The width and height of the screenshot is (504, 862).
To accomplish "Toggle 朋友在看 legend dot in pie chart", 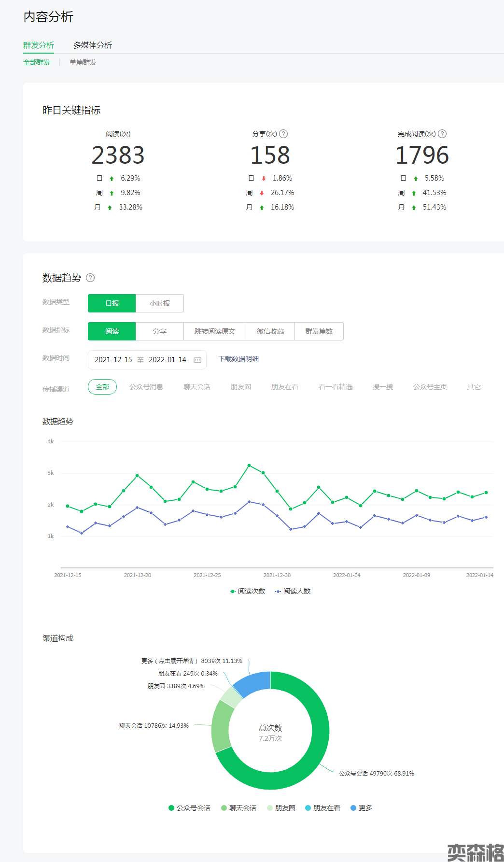I will pyautogui.click(x=308, y=808).
